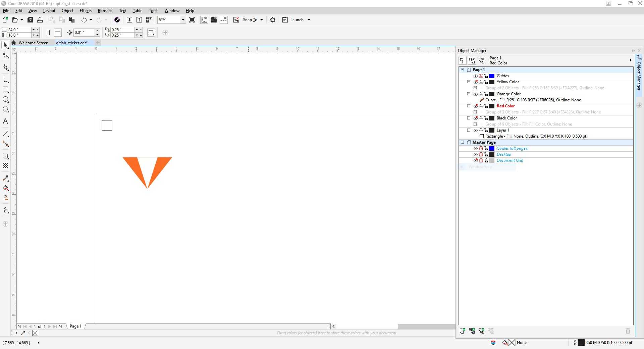Activate the Crop tool

5,67
